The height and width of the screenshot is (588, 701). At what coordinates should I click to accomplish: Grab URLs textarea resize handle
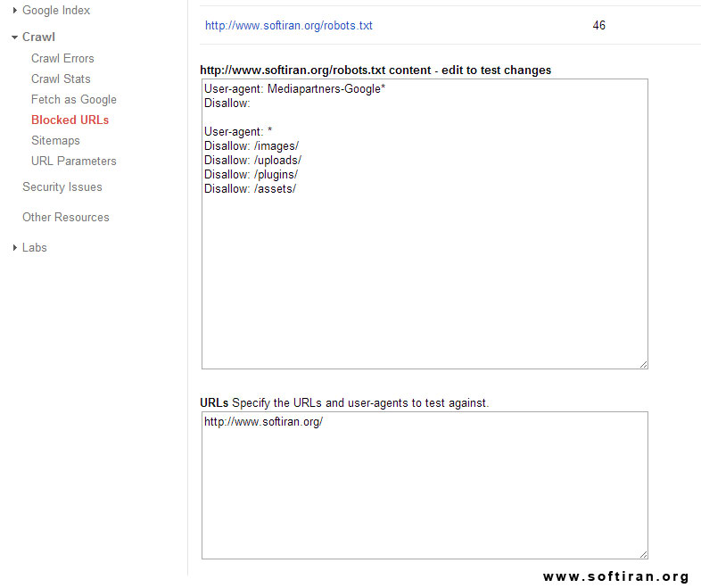(x=643, y=554)
